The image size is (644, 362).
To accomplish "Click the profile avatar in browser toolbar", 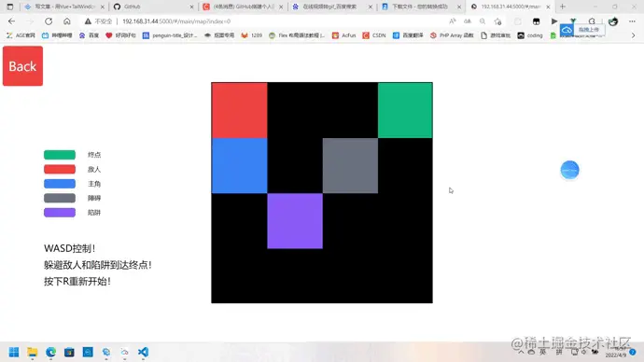I will coord(613,21).
